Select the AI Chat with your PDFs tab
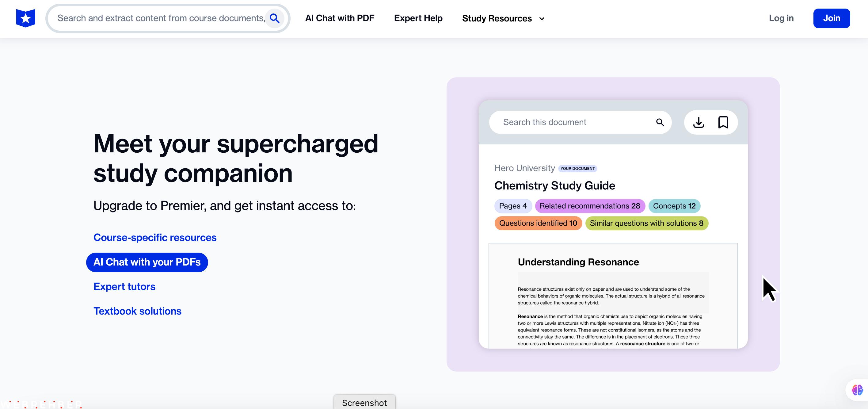 tap(147, 262)
